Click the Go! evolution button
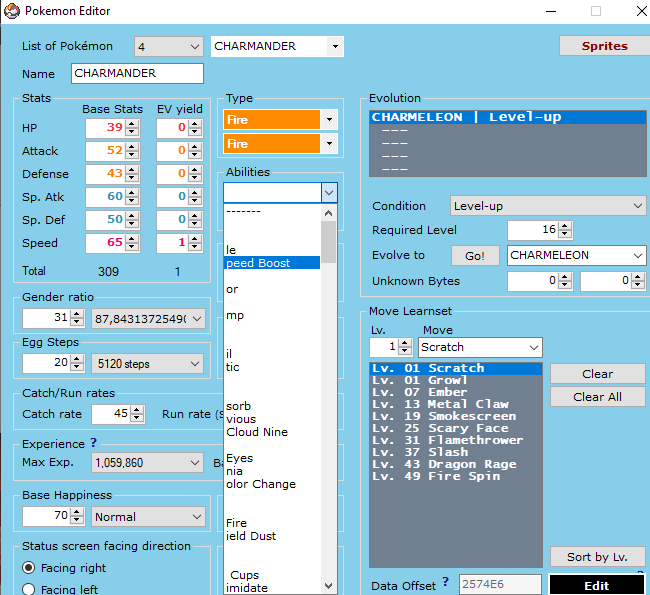The height and width of the screenshot is (595, 650). tap(475, 256)
